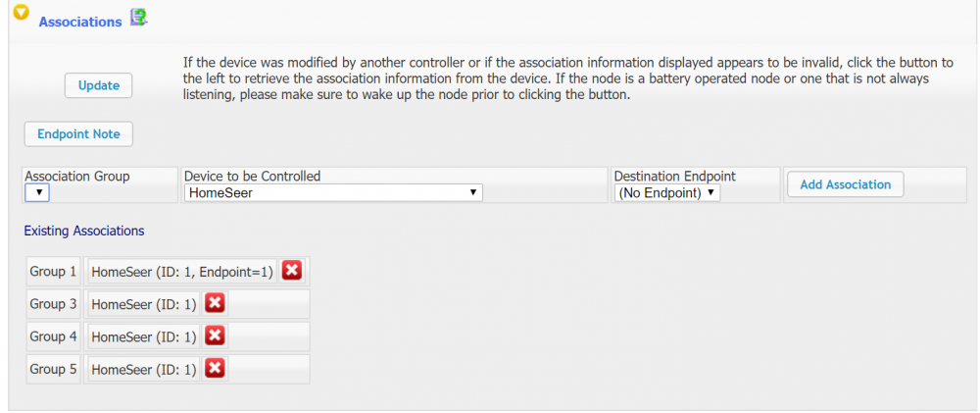Select the Group 1 label cell
The width and height of the screenshot is (980, 413).
(54, 272)
